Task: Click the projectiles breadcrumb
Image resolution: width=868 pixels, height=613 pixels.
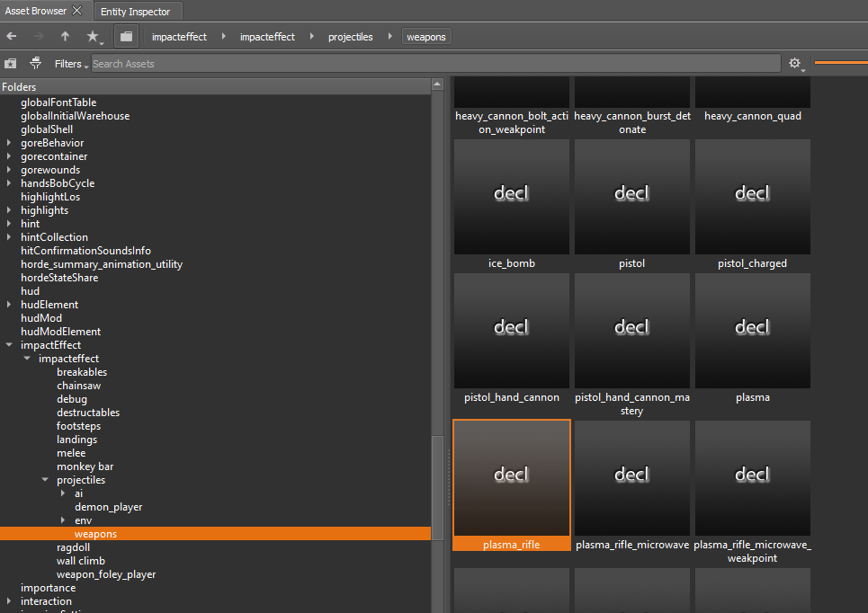Action: pyautogui.click(x=351, y=37)
